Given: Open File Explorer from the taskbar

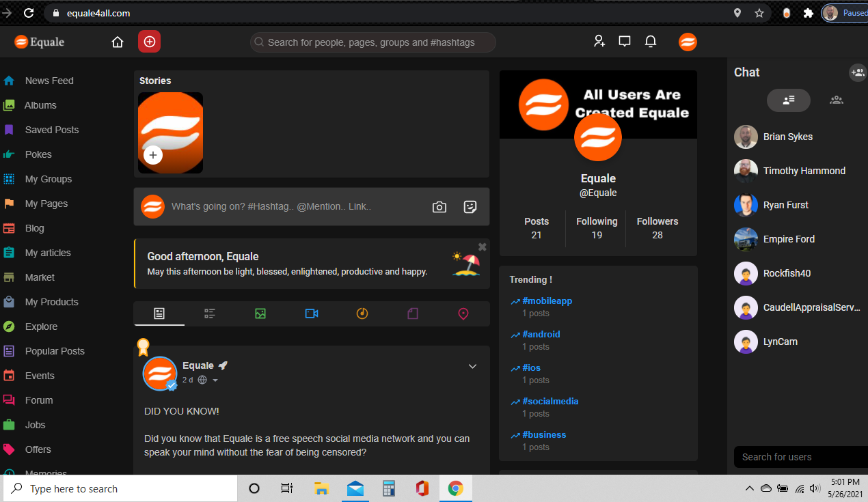Looking at the screenshot, I should pyautogui.click(x=321, y=488).
